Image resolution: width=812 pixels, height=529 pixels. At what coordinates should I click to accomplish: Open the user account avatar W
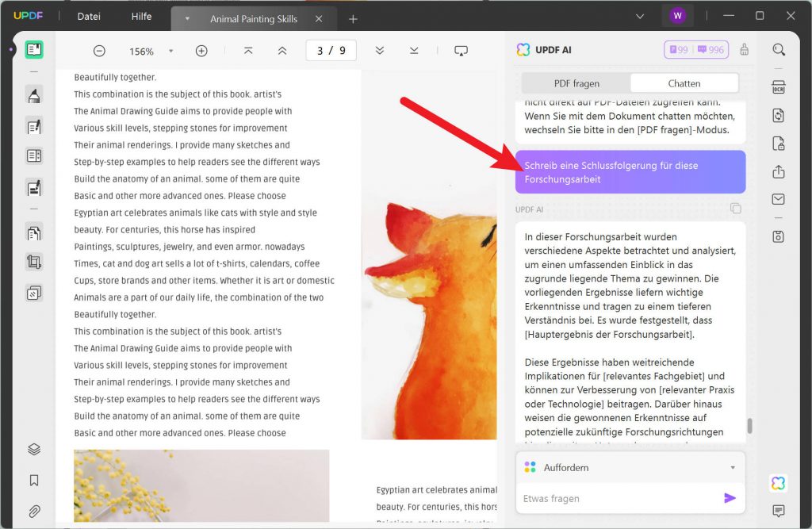[x=677, y=16]
